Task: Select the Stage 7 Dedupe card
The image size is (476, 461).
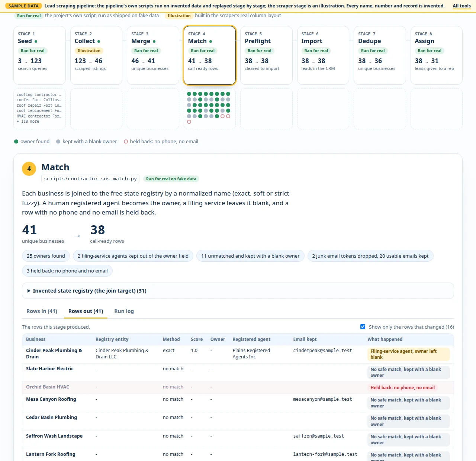Action: [x=380, y=55]
